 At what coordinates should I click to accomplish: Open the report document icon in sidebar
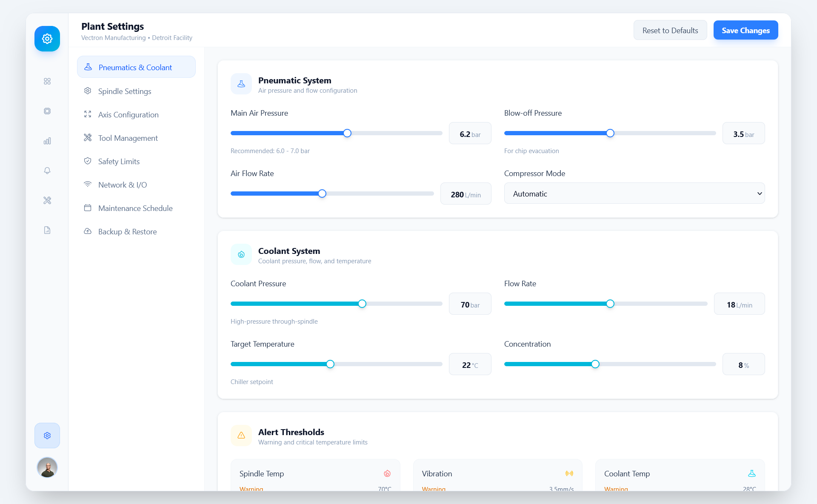(x=47, y=230)
